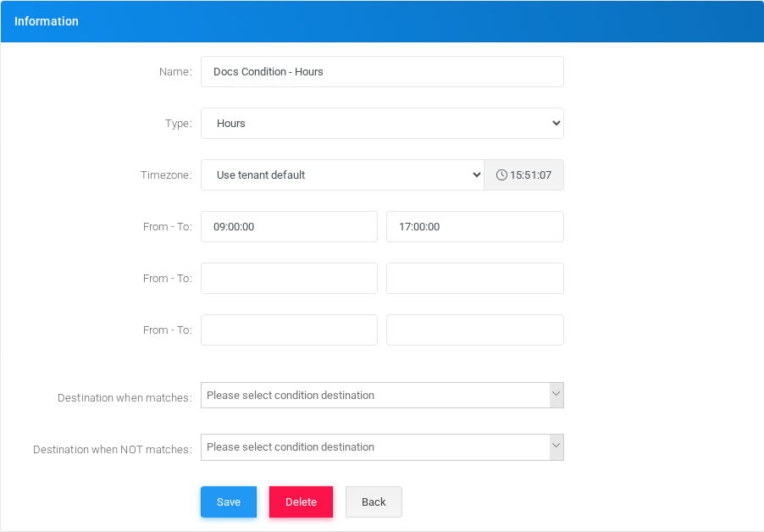The width and height of the screenshot is (764, 532).
Task: Click the 'Type:' label
Action: click(x=179, y=123)
